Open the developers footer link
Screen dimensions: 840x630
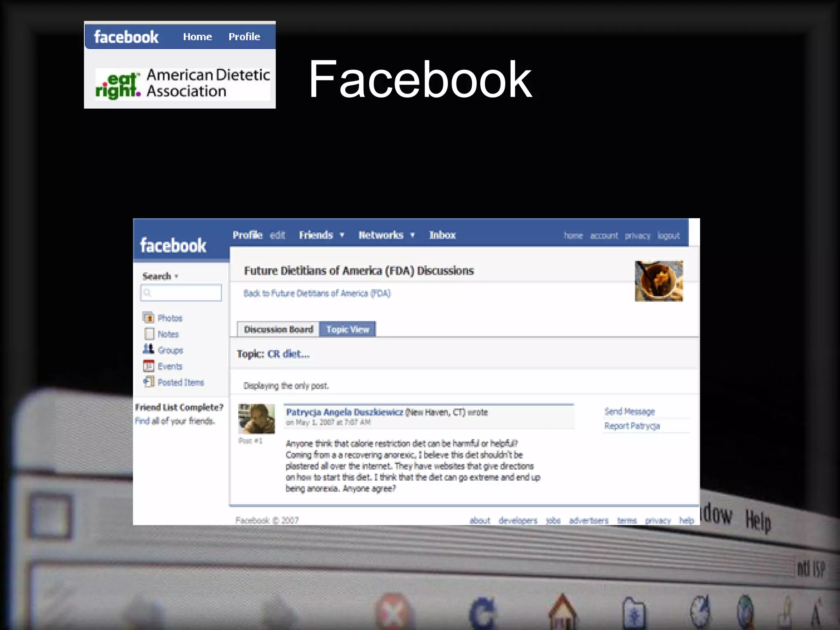518,520
